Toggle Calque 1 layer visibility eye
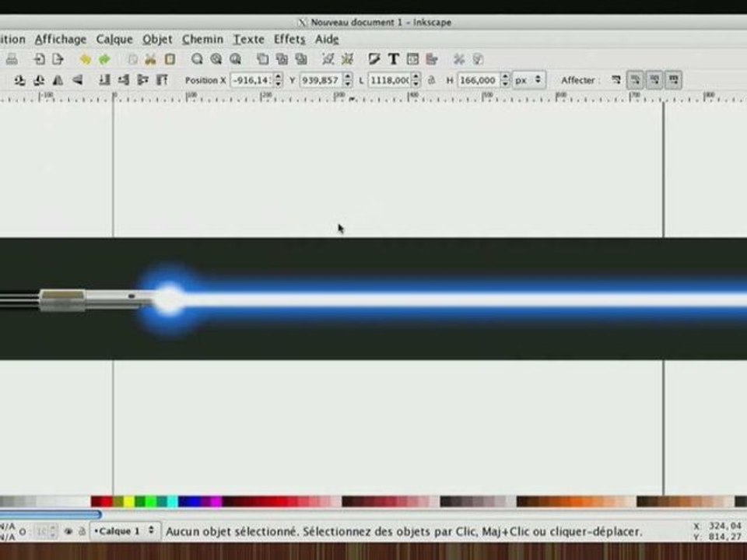This screenshot has width=747, height=560. 68,531
